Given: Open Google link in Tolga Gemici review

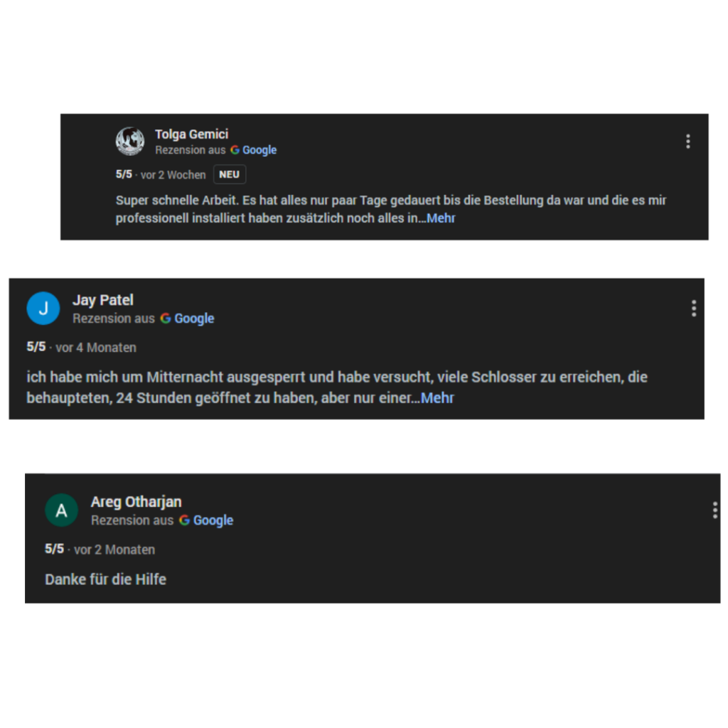Looking at the screenshot, I should tap(259, 151).
